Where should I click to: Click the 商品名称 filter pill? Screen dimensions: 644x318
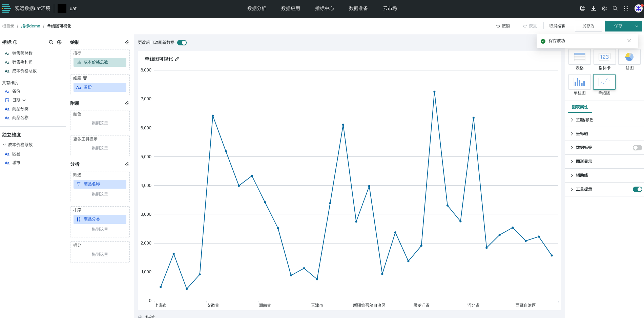[100, 184]
